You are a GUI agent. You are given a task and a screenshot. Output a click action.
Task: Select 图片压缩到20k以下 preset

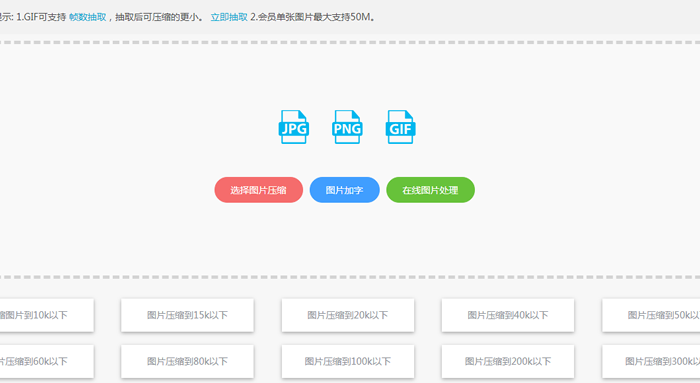348,315
